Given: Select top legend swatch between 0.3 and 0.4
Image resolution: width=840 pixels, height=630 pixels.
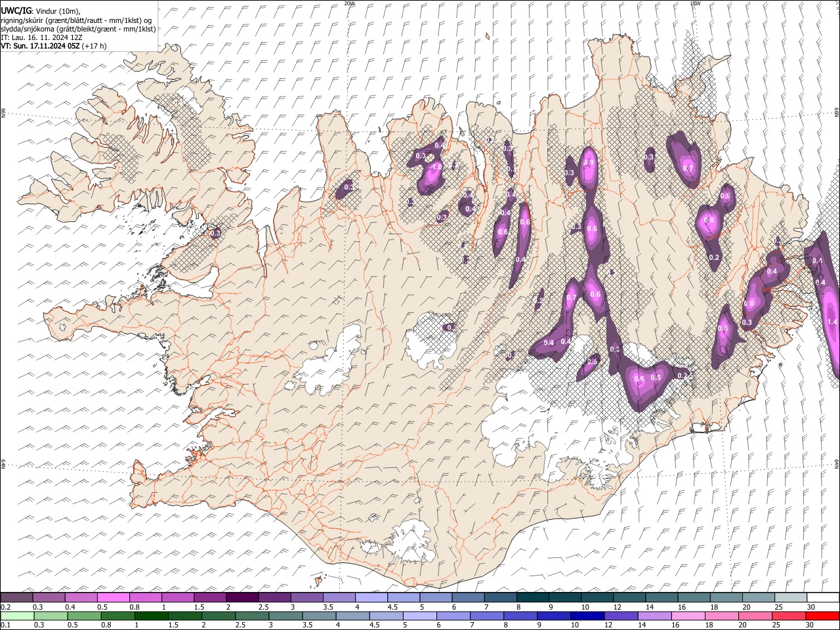Looking at the screenshot, I should tap(49, 597).
